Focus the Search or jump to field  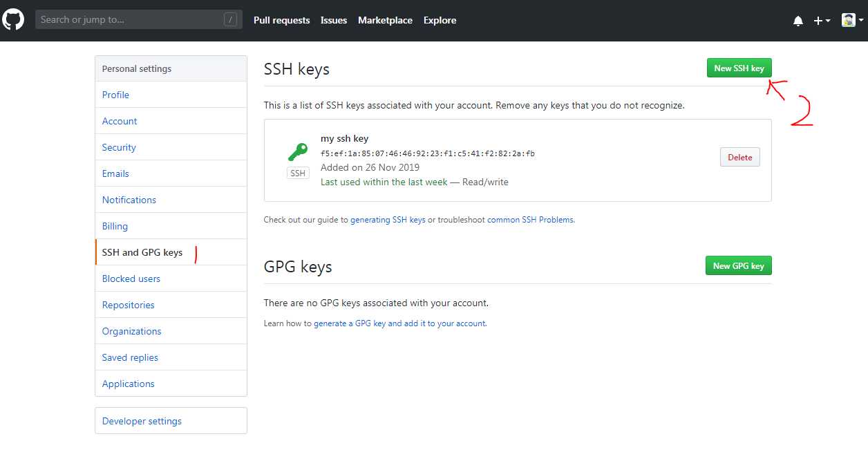(139, 19)
